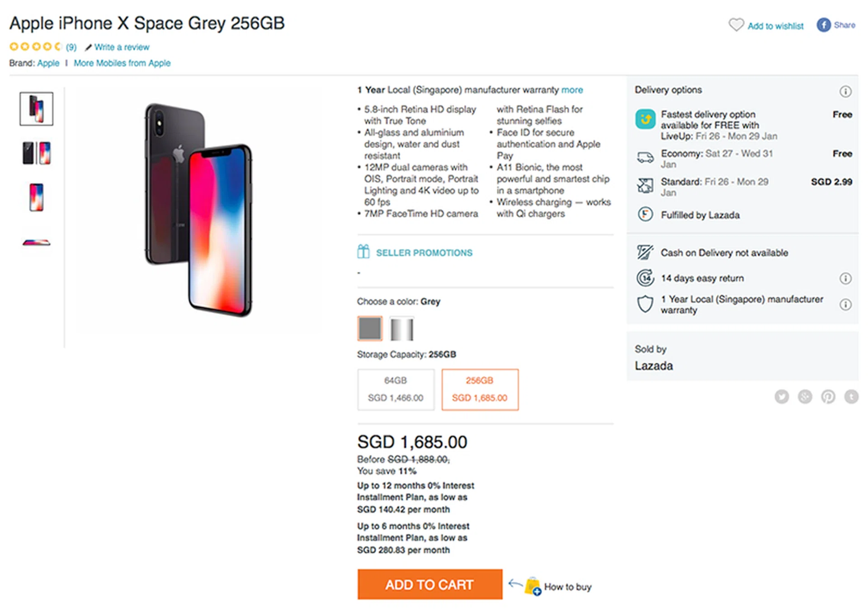Click the manufacturer warranty info icon
Viewport: 868px width, 610px height.
pos(845,305)
